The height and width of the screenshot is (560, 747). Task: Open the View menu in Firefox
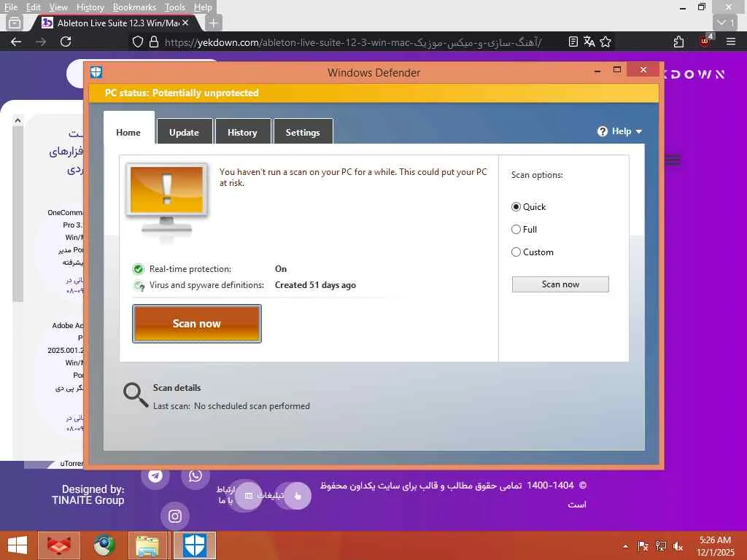[x=58, y=7]
